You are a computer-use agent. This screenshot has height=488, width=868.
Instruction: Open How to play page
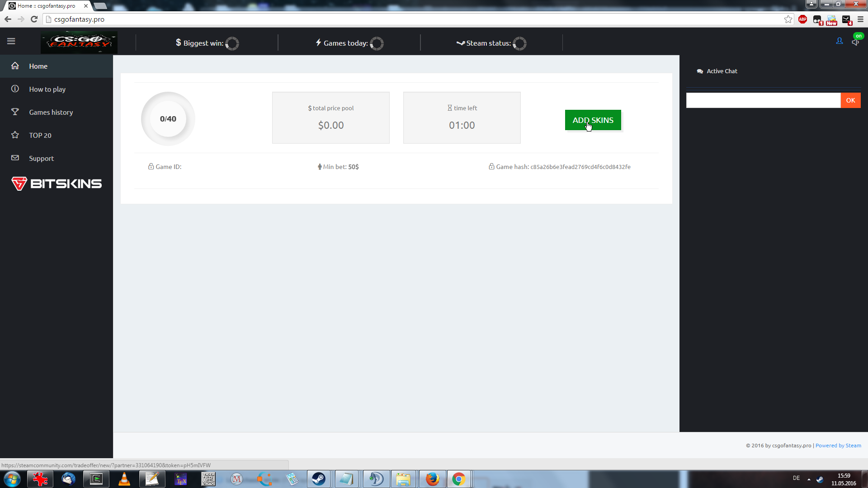click(47, 89)
